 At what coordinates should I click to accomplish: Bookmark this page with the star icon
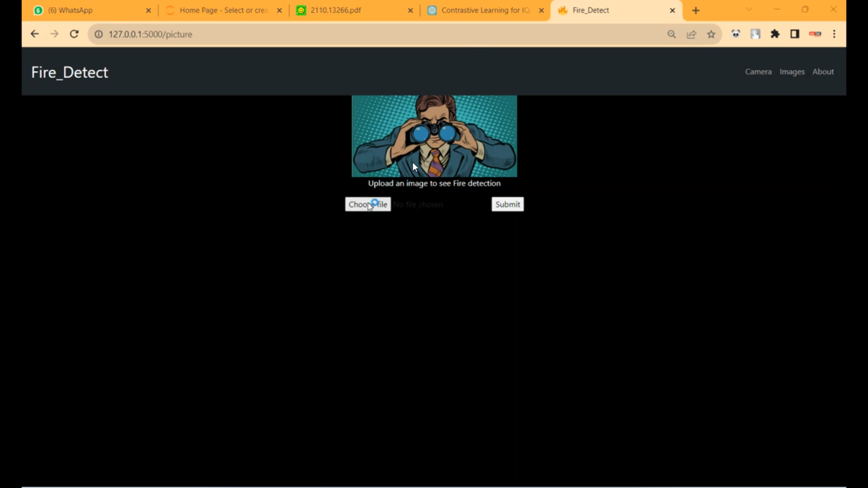point(711,34)
